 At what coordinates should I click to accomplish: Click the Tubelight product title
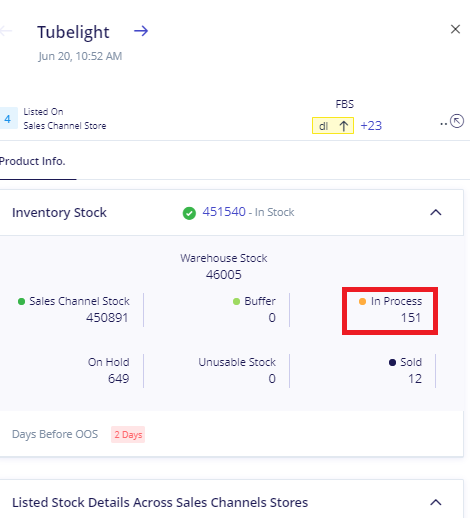tap(73, 32)
